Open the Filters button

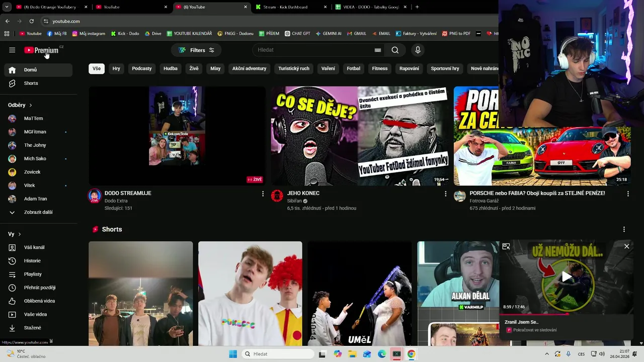point(196,50)
